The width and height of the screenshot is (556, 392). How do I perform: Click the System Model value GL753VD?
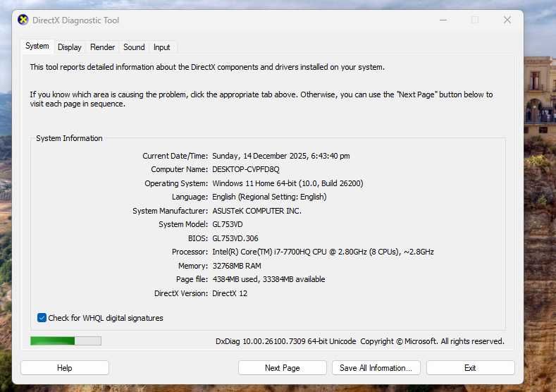(228, 225)
